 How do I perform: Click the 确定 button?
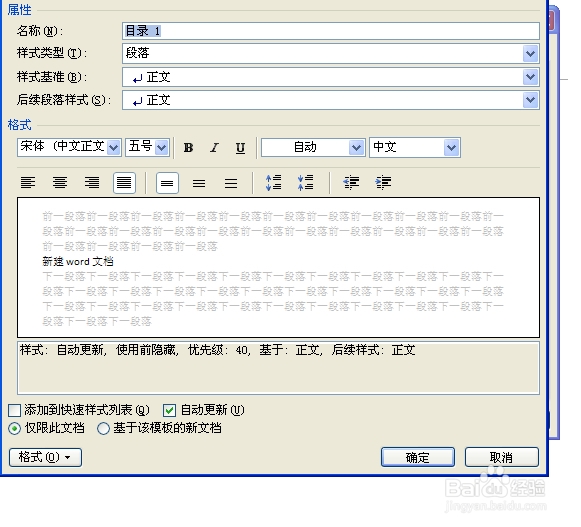pos(418,457)
